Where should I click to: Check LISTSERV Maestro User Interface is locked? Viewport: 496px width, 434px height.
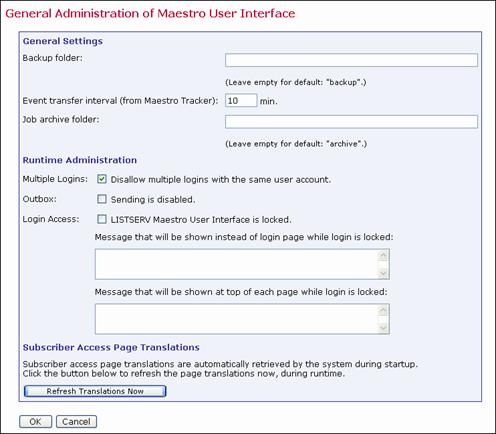point(102,219)
